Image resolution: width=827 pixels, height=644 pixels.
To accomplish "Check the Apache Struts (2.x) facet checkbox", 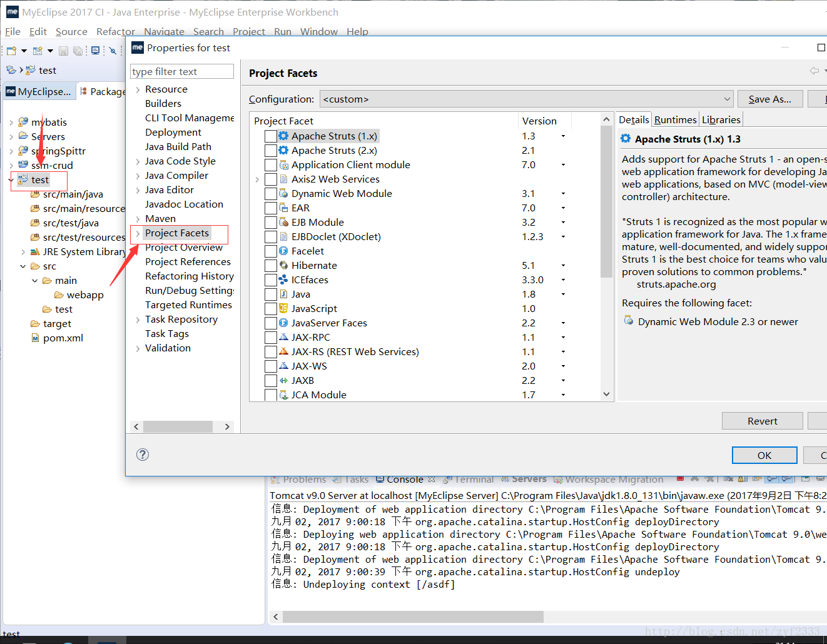I will 270,150.
